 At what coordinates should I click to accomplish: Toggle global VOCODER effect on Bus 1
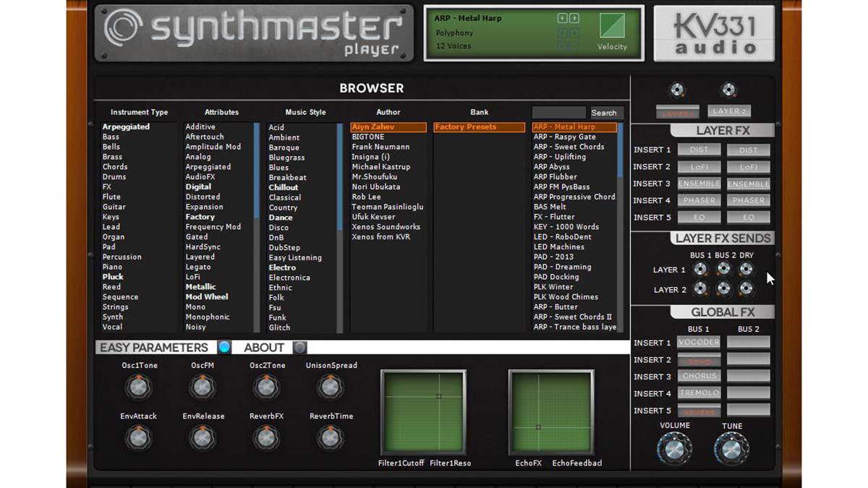point(699,343)
